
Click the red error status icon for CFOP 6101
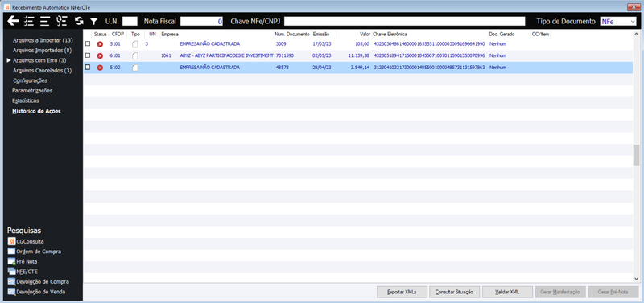coord(100,55)
